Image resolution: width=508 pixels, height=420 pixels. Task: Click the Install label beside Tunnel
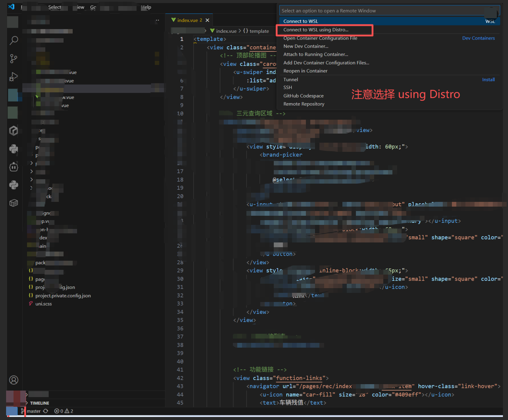pyautogui.click(x=488, y=79)
